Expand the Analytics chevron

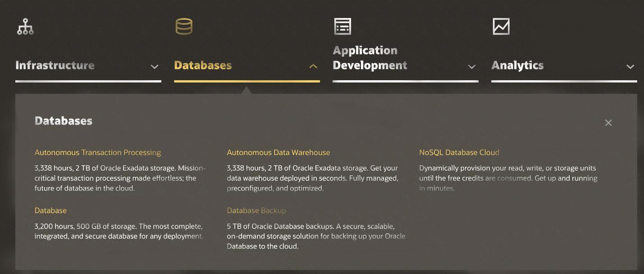630,67
